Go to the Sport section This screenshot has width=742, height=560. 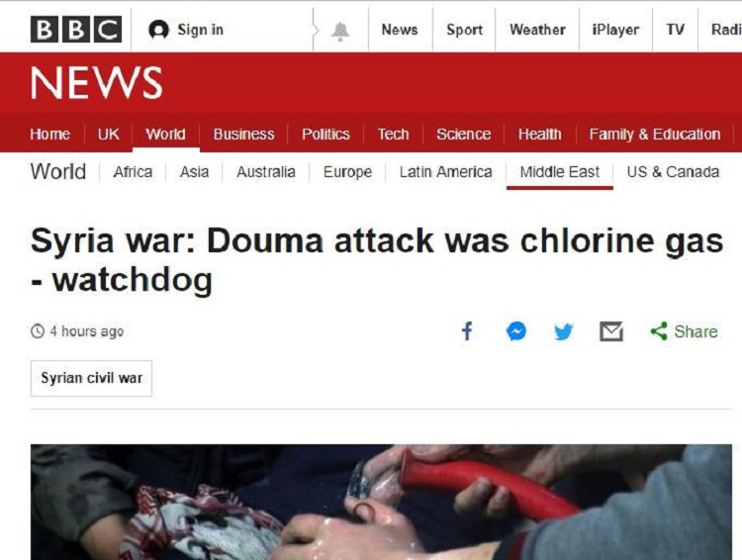[464, 30]
